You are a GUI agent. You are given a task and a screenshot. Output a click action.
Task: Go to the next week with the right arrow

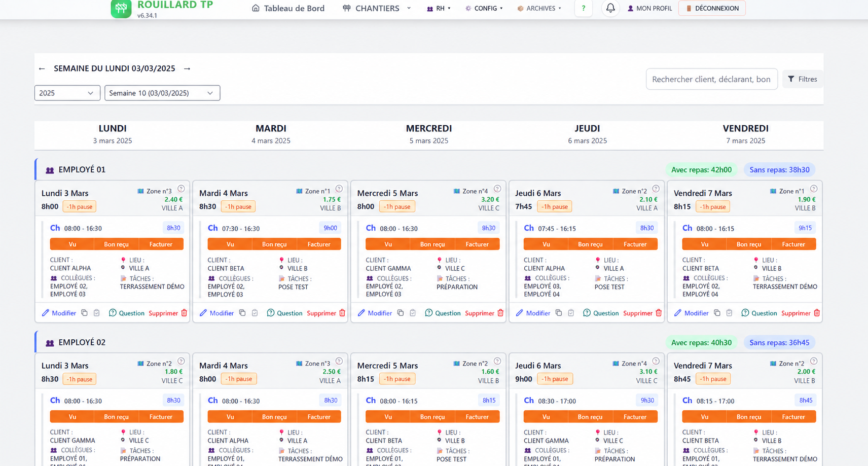(187, 68)
